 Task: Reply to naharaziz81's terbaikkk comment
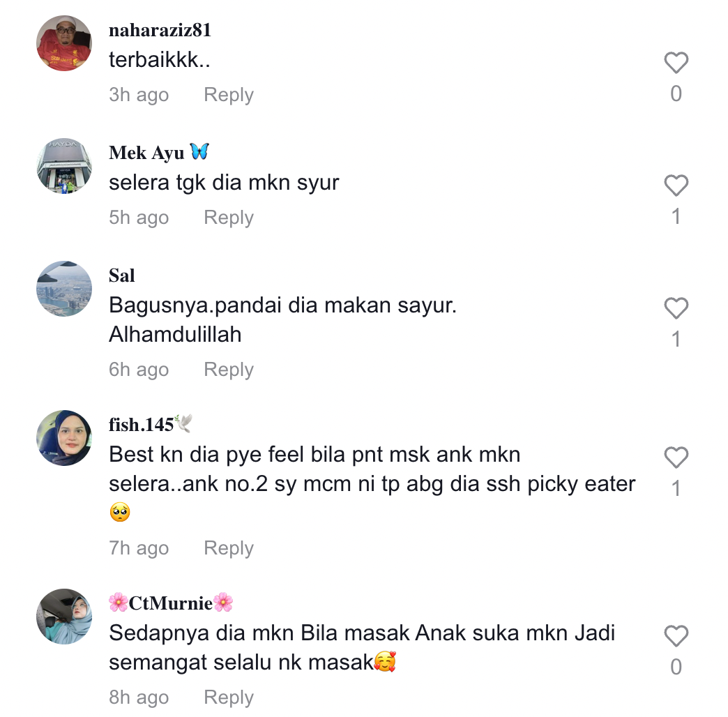pyautogui.click(x=229, y=95)
